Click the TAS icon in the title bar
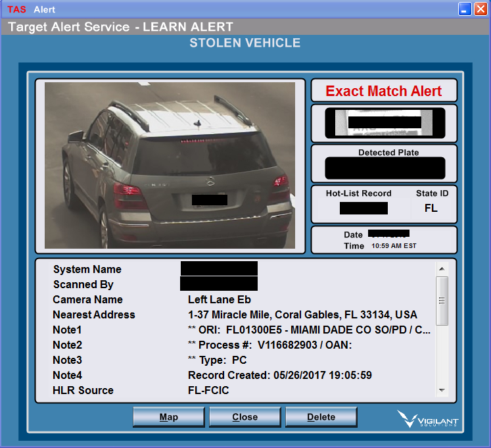491x448 pixels. [17, 10]
